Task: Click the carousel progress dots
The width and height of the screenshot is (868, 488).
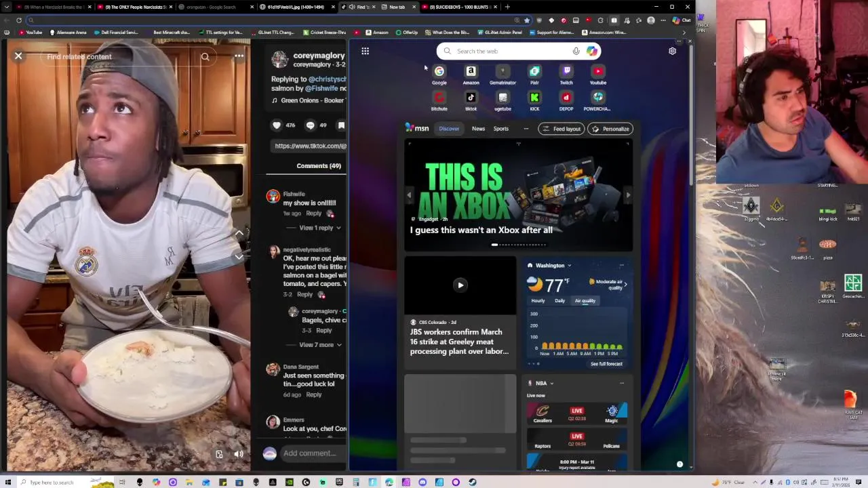Action: click(x=518, y=245)
